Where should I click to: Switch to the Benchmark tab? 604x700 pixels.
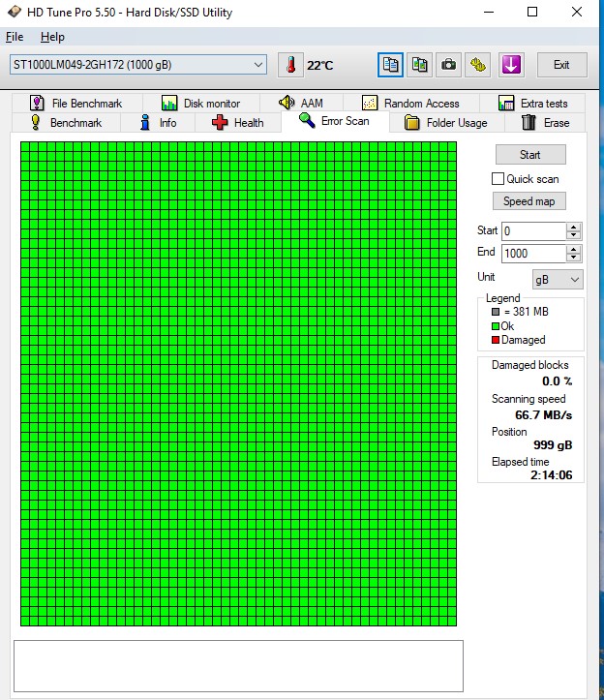coord(66,122)
